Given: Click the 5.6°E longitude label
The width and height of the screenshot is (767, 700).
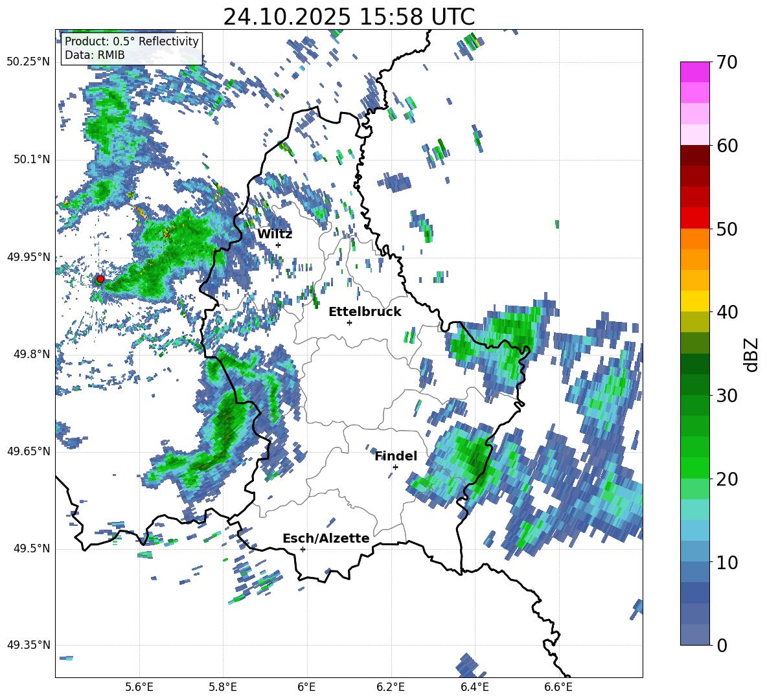Looking at the screenshot, I should 139,687.
